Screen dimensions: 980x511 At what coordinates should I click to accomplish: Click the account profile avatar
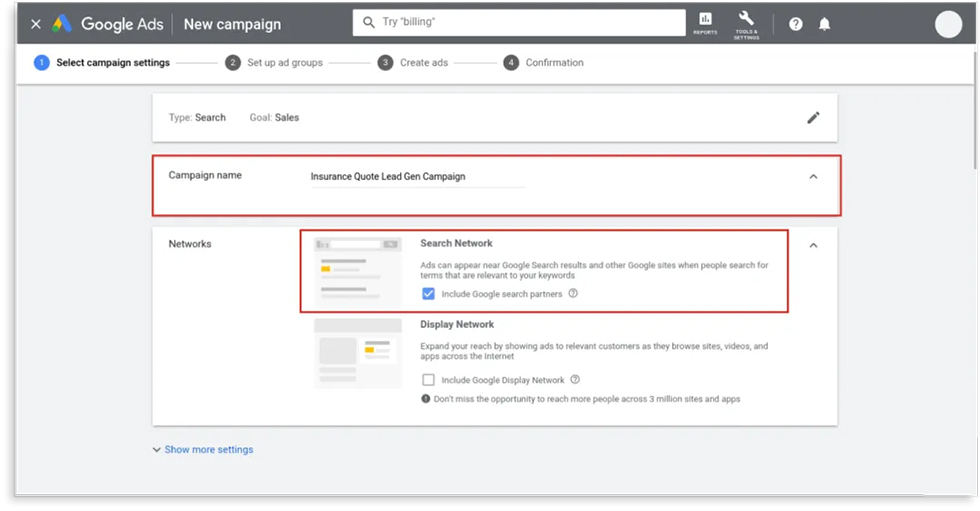[947, 24]
